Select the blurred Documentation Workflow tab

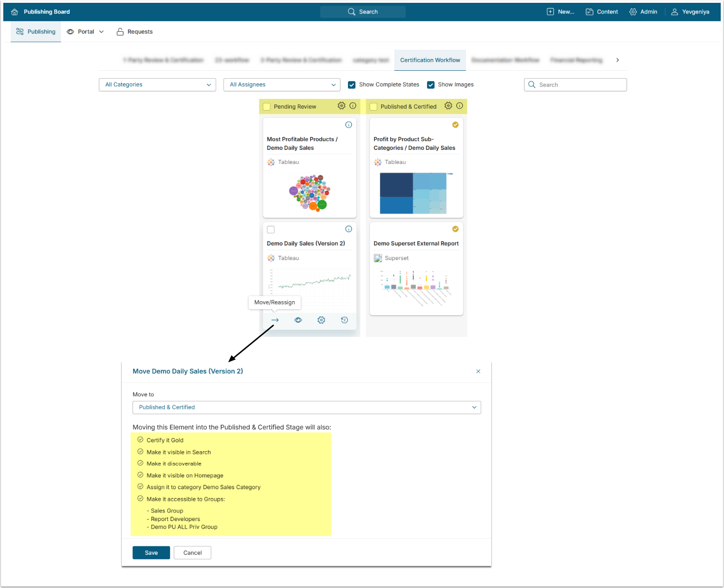505,60
